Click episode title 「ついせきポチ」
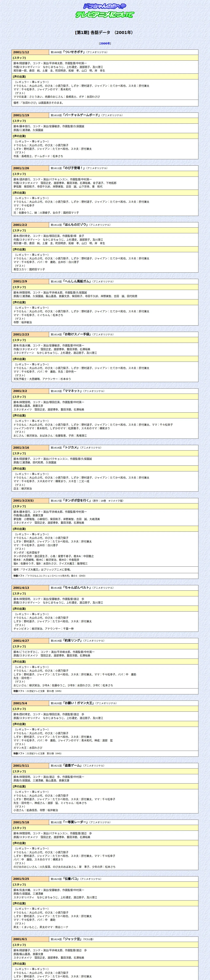Screen dimensions: 210x980 click(x=74, y=52)
